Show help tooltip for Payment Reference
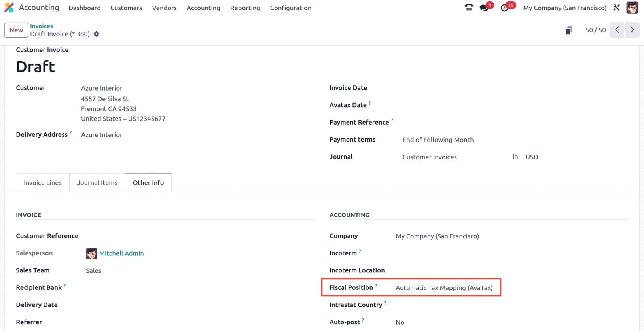 pyautogui.click(x=392, y=120)
